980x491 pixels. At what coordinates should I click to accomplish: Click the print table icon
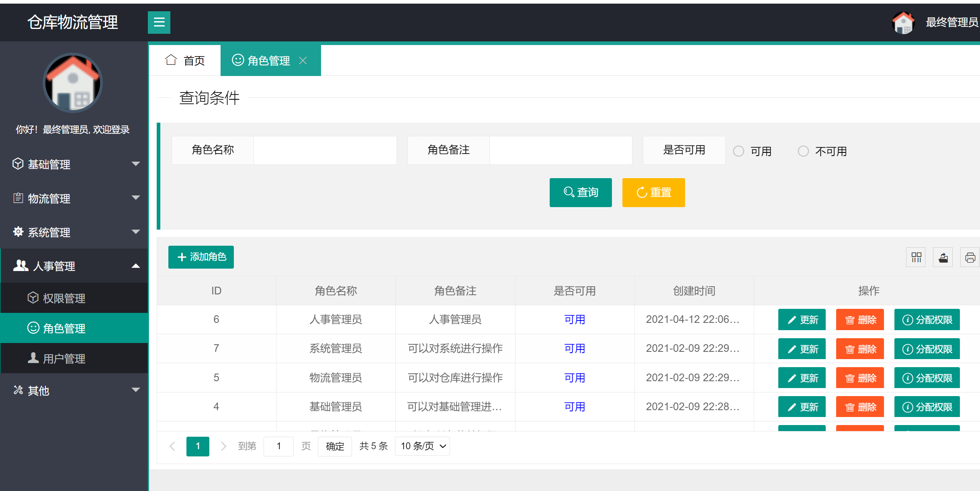(x=970, y=257)
